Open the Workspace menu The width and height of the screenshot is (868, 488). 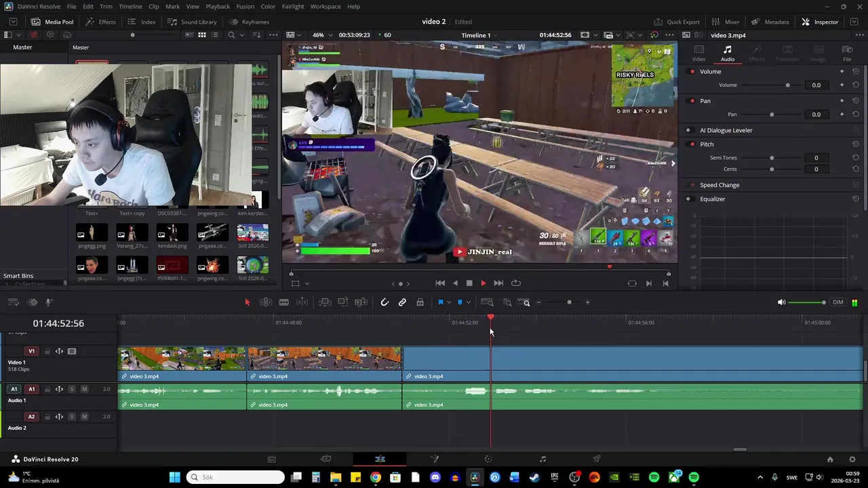[325, 6]
